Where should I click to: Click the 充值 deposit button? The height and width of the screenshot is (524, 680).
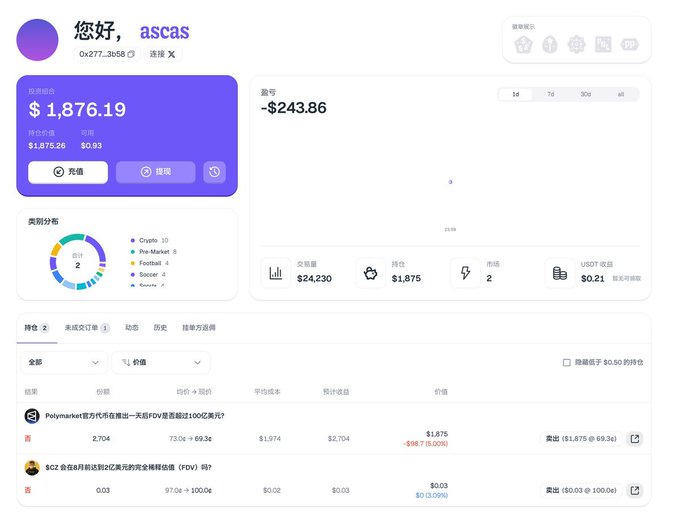tap(68, 172)
